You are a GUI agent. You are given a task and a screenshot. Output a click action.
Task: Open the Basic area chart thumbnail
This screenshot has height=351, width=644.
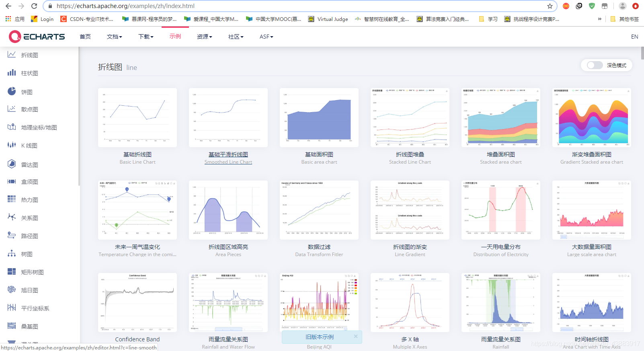(x=319, y=117)
